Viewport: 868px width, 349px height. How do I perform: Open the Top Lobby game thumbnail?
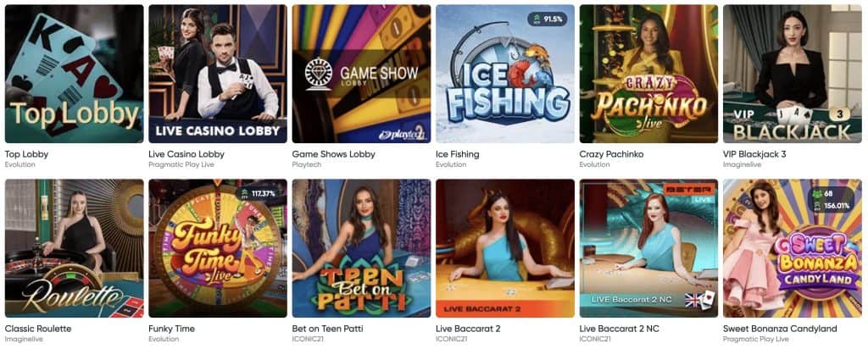tap(75, 74)
